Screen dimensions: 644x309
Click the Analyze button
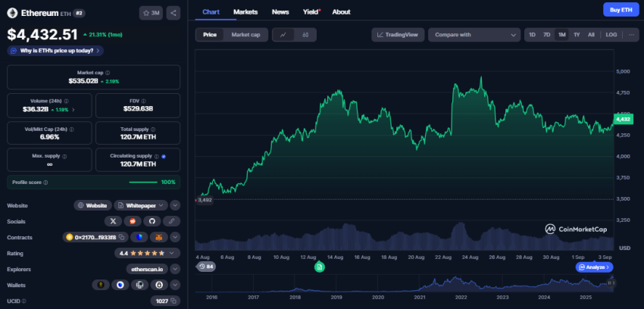tap(594, 267)
